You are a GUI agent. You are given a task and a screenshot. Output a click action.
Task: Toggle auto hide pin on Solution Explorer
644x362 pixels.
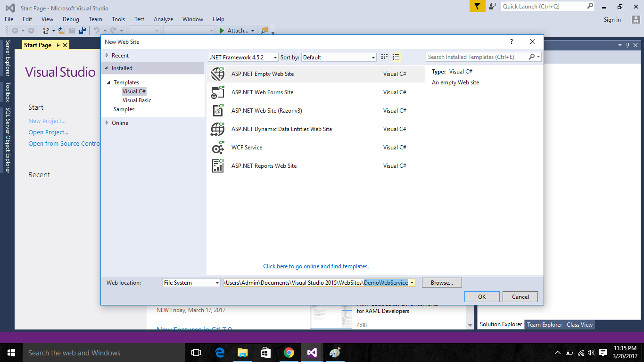627,45
